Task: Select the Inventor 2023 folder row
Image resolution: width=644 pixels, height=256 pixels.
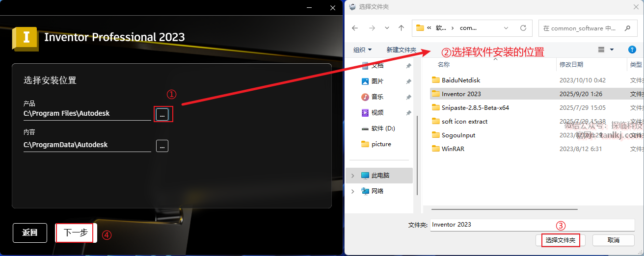Action: pyautogui.click(x=537, y=94)
